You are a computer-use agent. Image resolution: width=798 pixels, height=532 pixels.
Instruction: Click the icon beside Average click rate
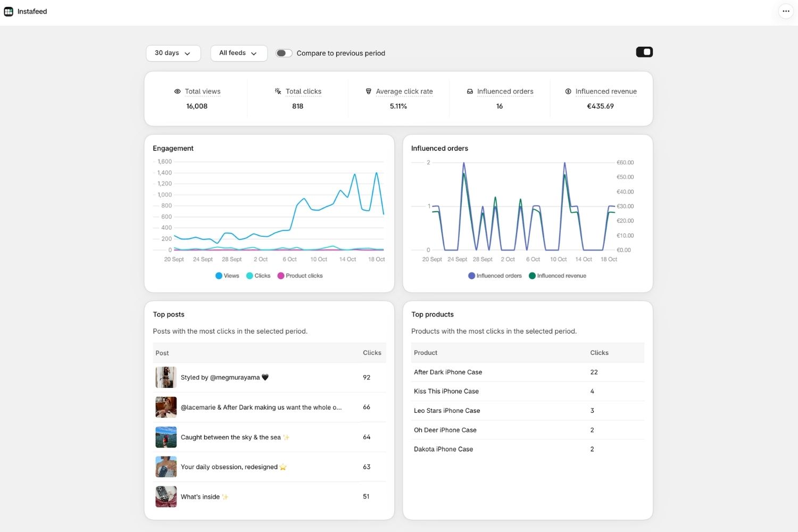coord(369,92)
